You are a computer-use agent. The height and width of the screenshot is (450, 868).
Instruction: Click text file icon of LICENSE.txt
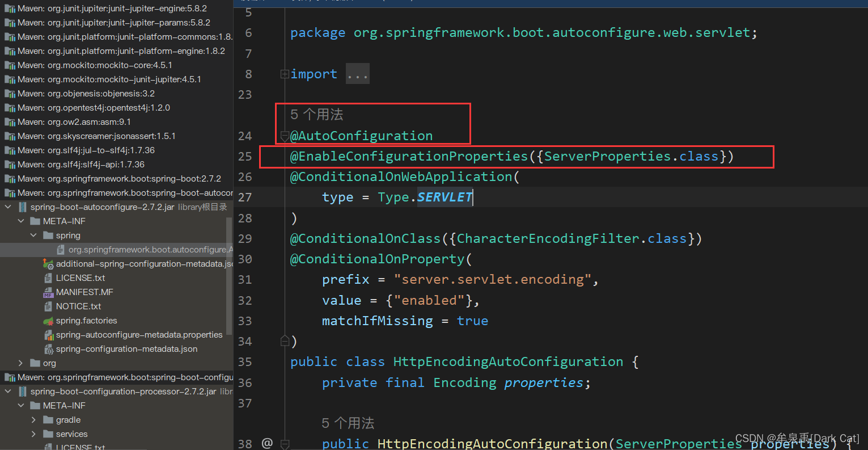tap(48, 278)
